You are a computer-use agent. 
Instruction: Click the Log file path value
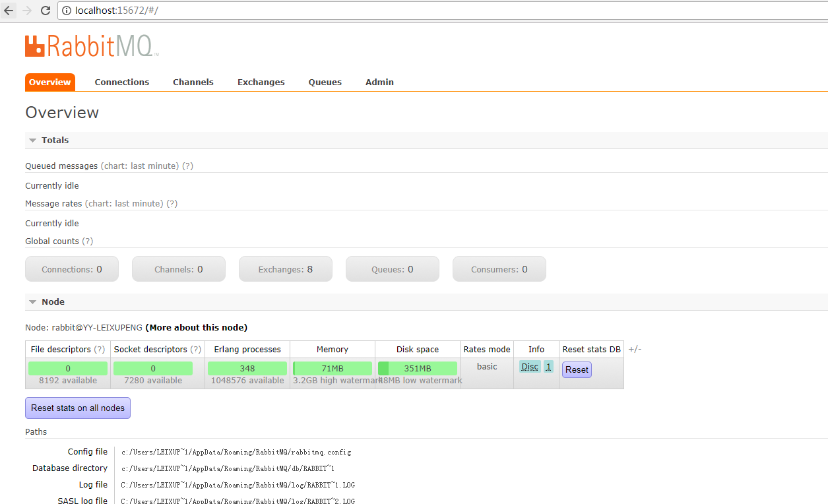[238, 485]
